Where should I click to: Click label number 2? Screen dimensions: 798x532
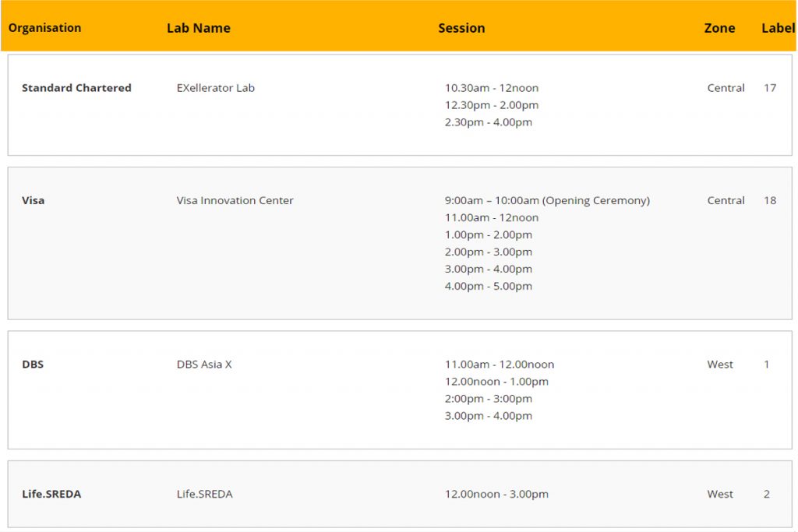(767, 494)
